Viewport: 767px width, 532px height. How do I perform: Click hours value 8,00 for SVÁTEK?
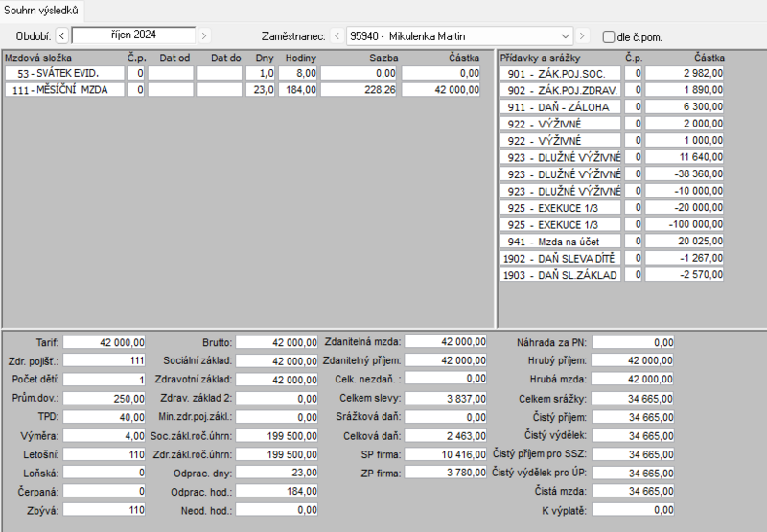[297, 74]
